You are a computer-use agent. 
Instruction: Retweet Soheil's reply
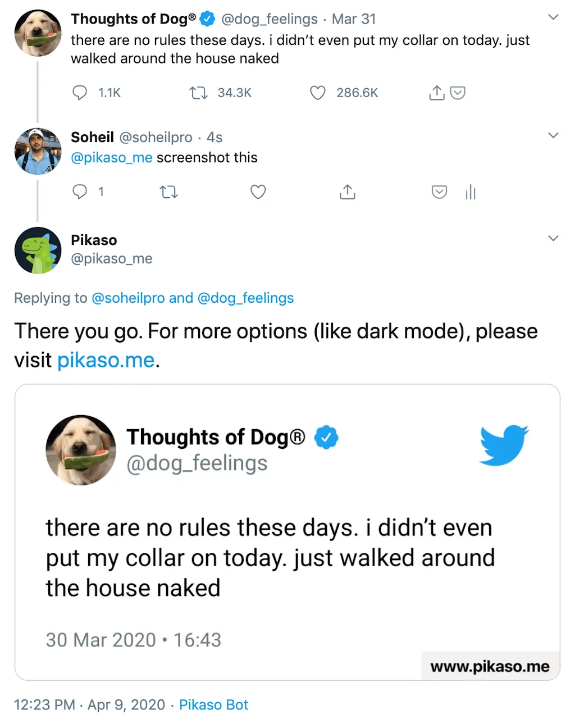pyautogui.click(x=169, y=192)
